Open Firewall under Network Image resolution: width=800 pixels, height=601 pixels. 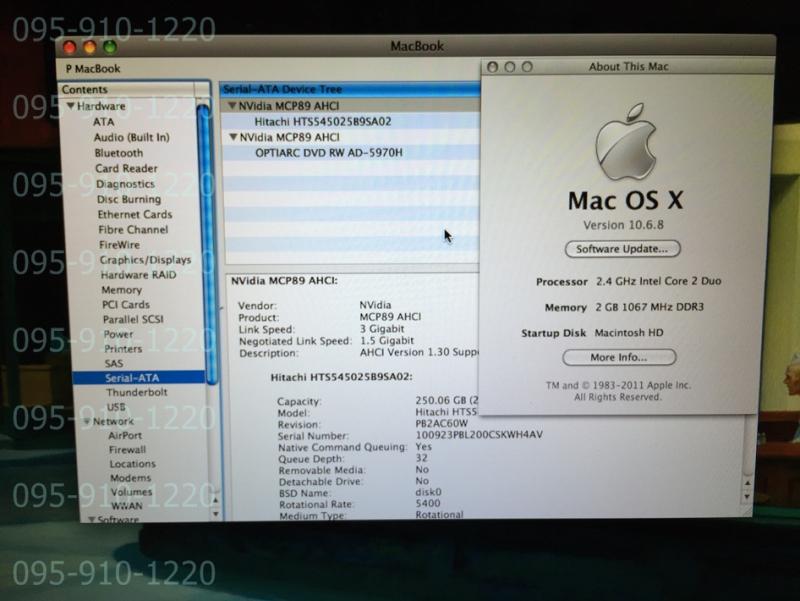127,450
